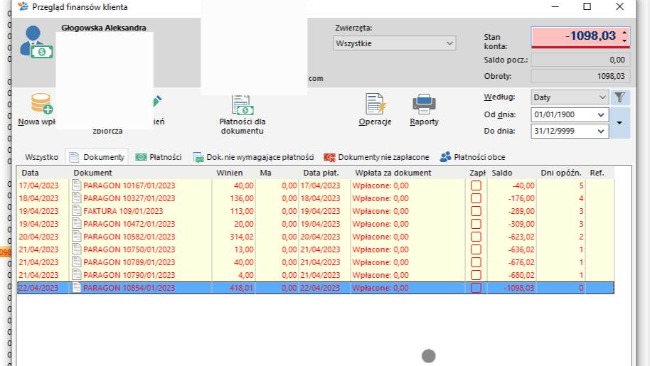Select row FAKTURA 109/01/2023

click(x=315, y=211)
